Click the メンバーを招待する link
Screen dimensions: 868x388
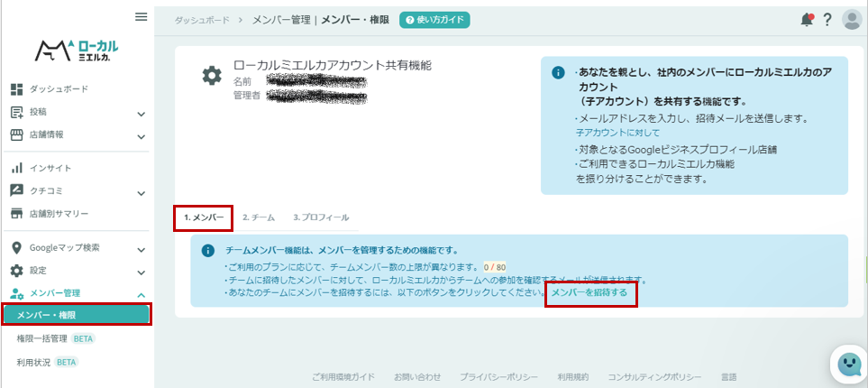tap(589, 292)
